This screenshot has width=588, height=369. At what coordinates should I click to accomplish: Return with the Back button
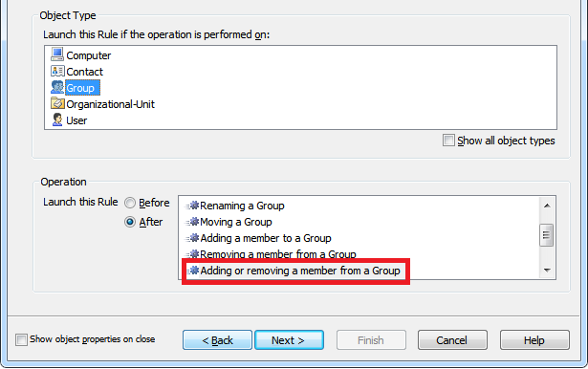tap(217, 340)
